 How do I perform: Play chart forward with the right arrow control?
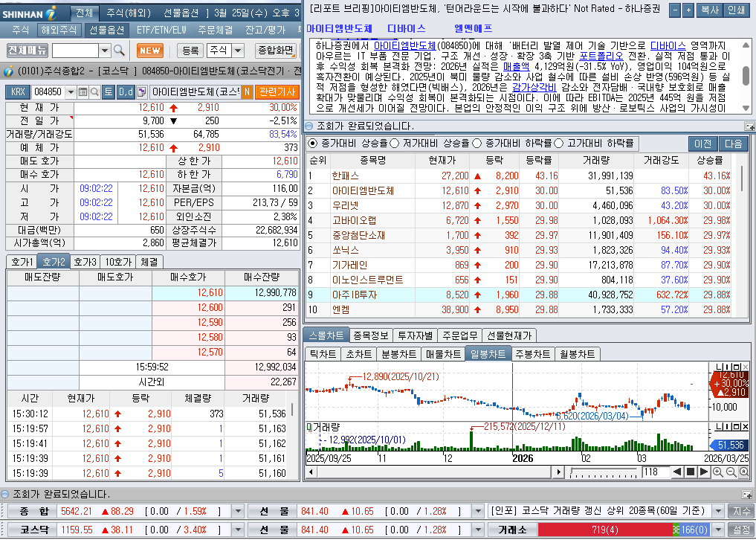tap(703, 472)
